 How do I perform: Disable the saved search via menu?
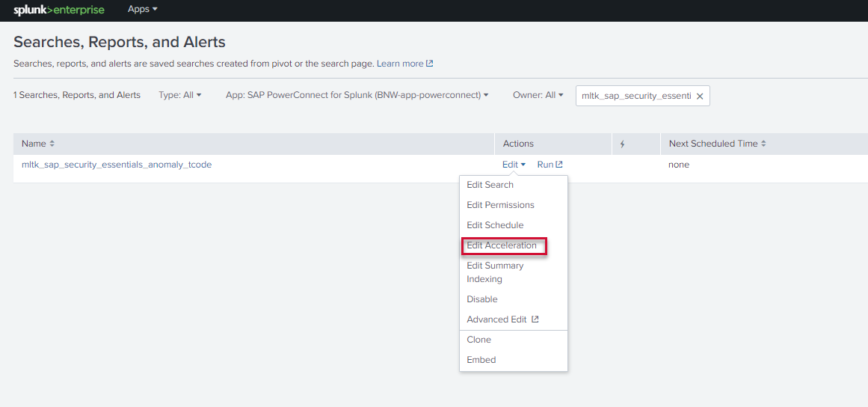coord(482,299)
